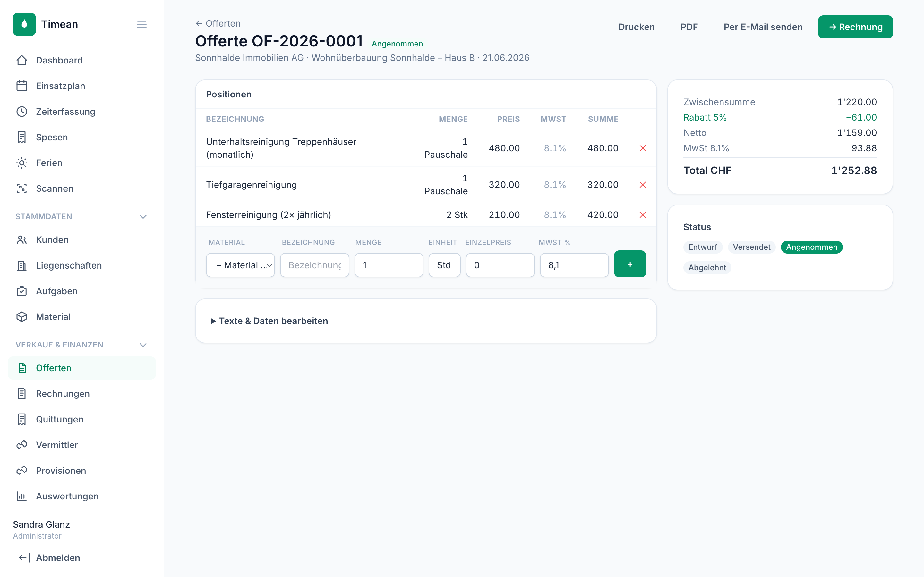This screenshot has width=924, height=577.
Task: Mark the offer as Abgelehnt
Action: click(707, 268)
